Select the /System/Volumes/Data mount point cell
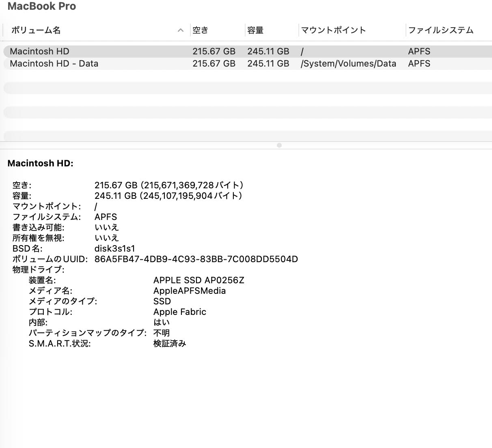The image size is (492, 448). 348,63
